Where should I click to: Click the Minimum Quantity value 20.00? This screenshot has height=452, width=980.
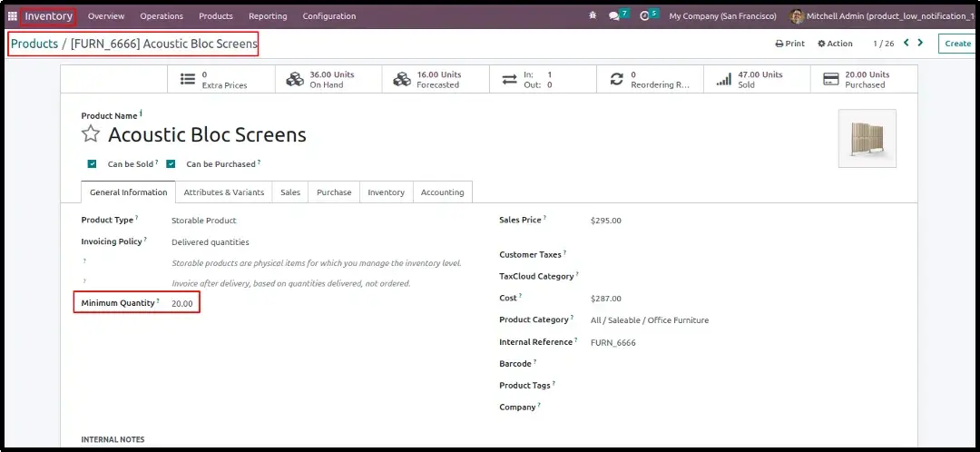coord(182,303)
